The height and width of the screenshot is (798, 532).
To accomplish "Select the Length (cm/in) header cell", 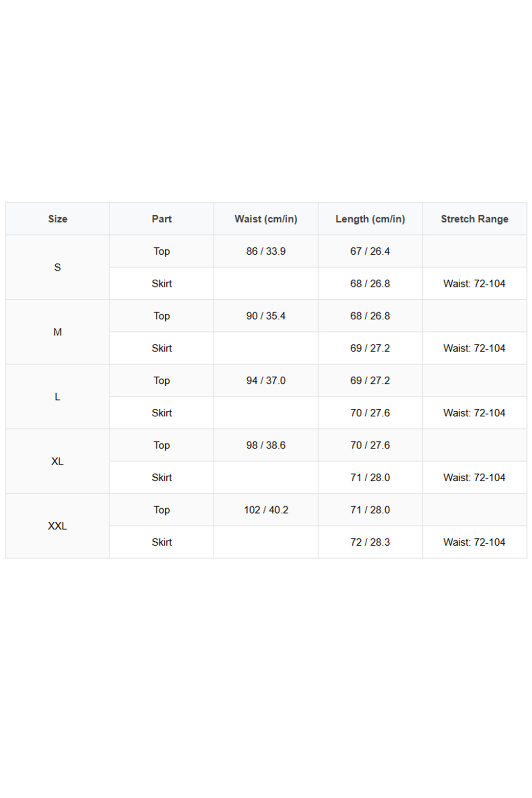I will pos(370,219).
